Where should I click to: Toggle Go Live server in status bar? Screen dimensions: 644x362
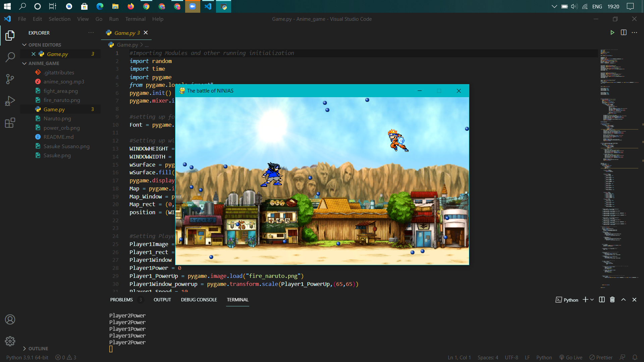coord(571,358)
